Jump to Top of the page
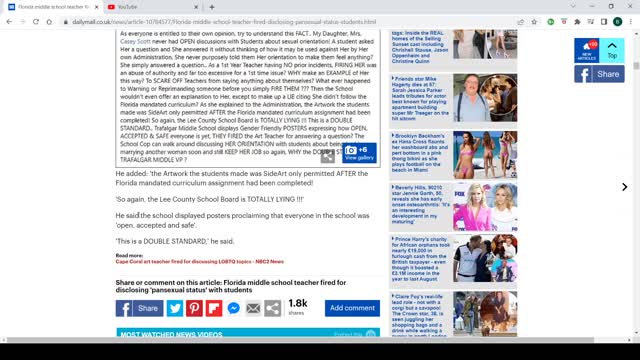Screen dimensions: 640x360 pyautogui.click(x=612, y=50)
